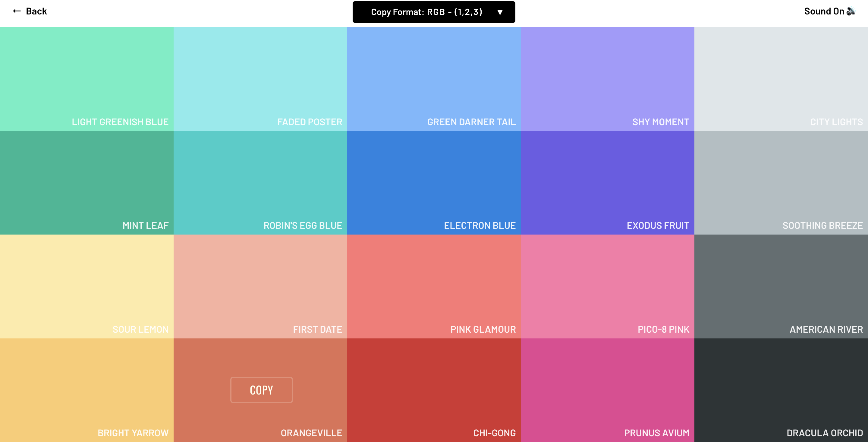Click the Pink Glamour color tile
Screen dimensions: 868x442
point(434,286)
